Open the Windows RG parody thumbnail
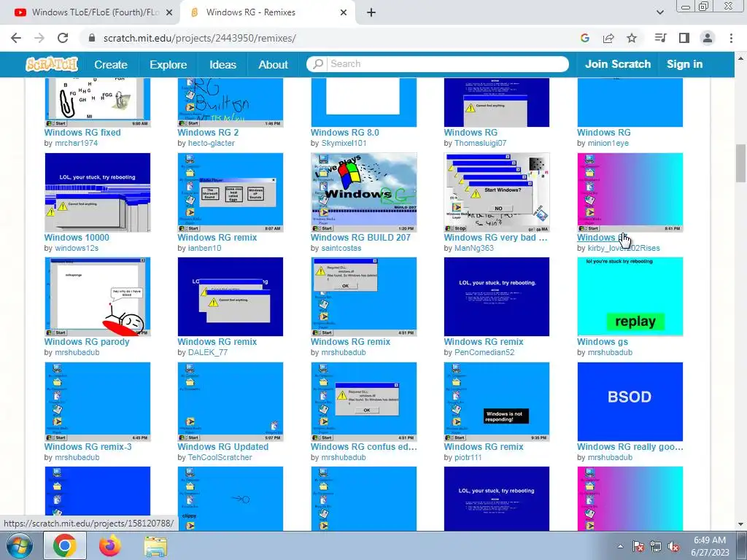Screen dimensions: 747x560 (98, 297)
